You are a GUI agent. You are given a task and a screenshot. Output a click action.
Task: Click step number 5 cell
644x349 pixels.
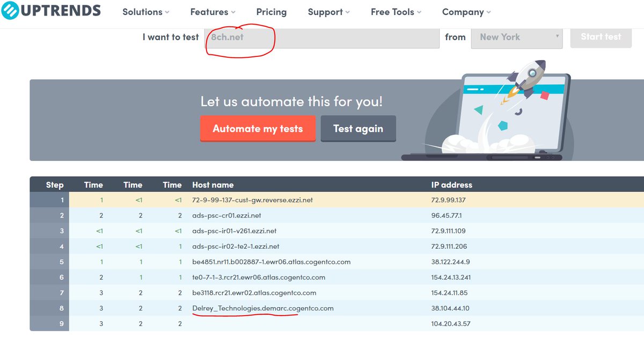coord(49,262)
